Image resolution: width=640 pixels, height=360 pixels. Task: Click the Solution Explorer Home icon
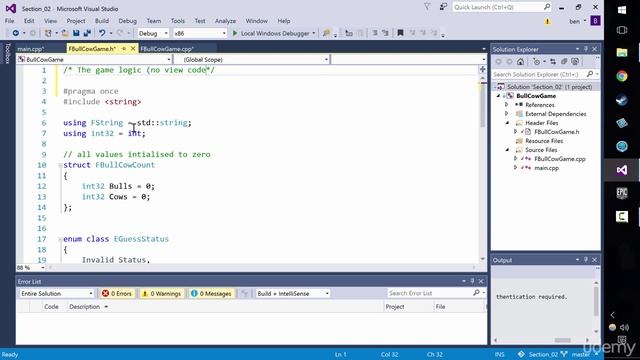[520, 62]
